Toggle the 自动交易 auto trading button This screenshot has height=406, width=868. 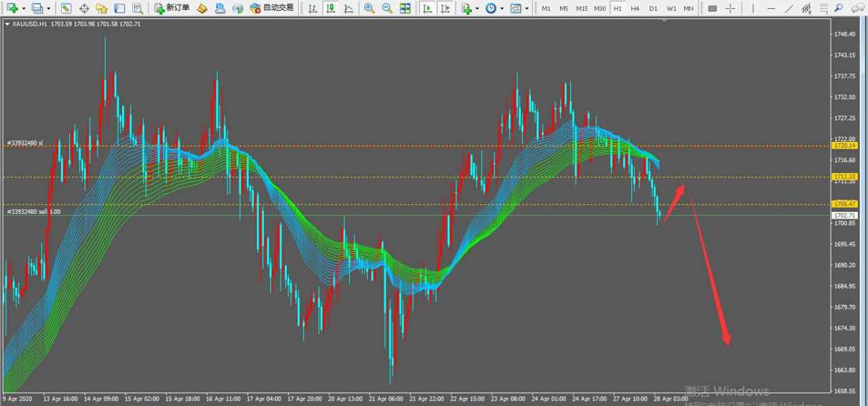pos(272,8)
